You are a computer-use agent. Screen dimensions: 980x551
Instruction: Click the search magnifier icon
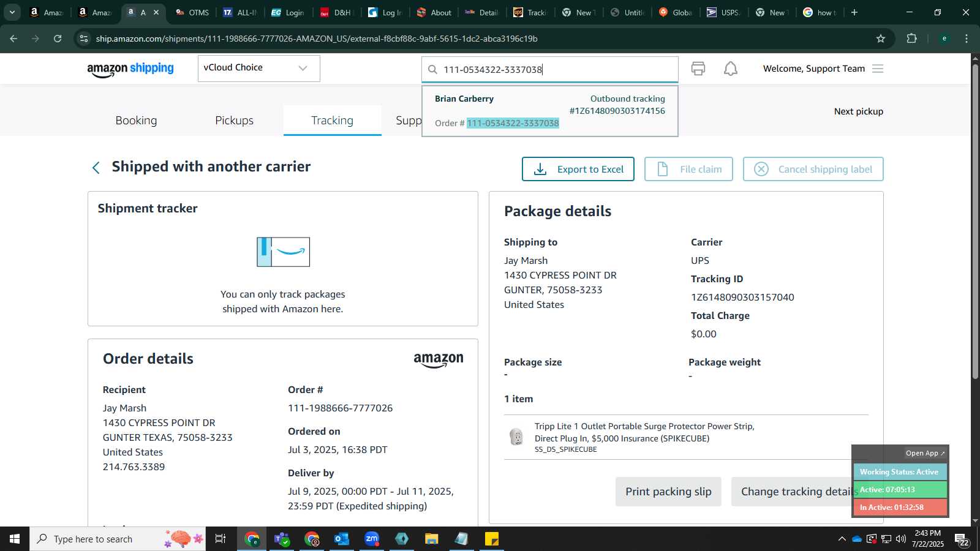pyautogui.click(x=432, y=70)
